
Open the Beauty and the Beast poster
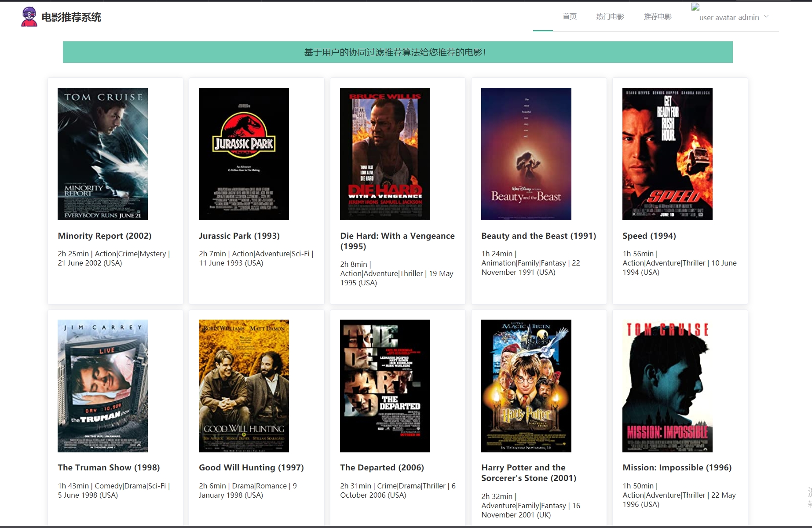(x=526, y=154)
